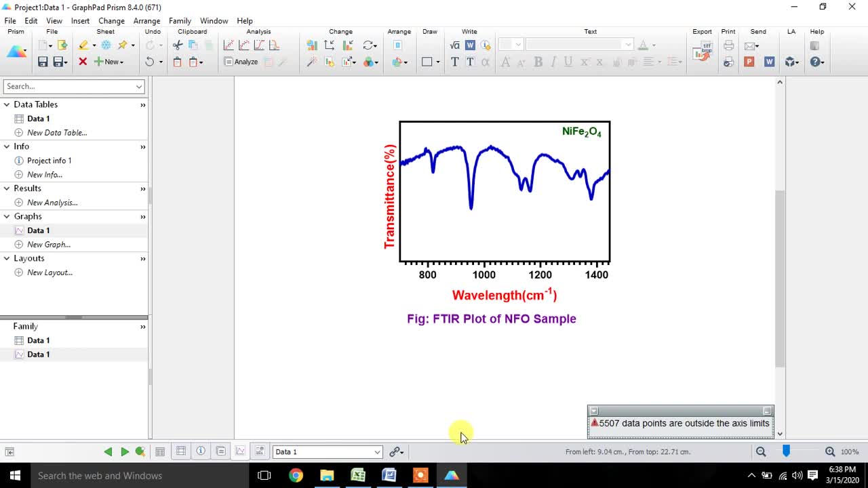Click the Freeze sheet snowflake icon

coord(106,45)
